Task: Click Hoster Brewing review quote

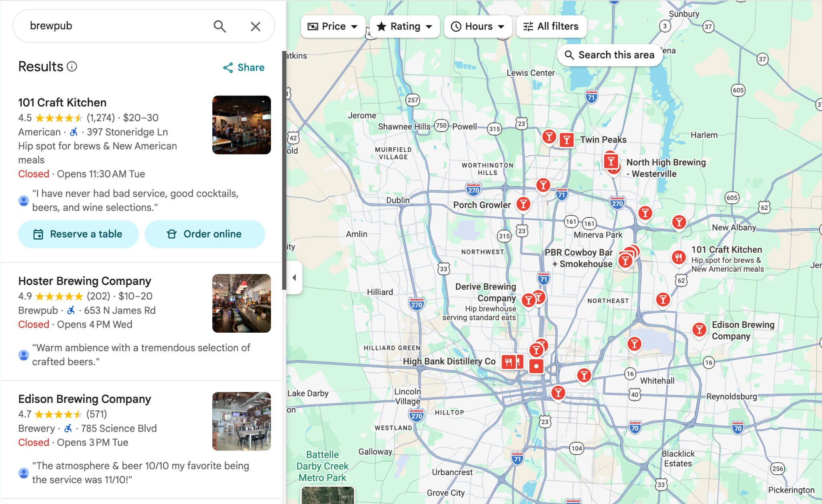Action: point(141,355)
